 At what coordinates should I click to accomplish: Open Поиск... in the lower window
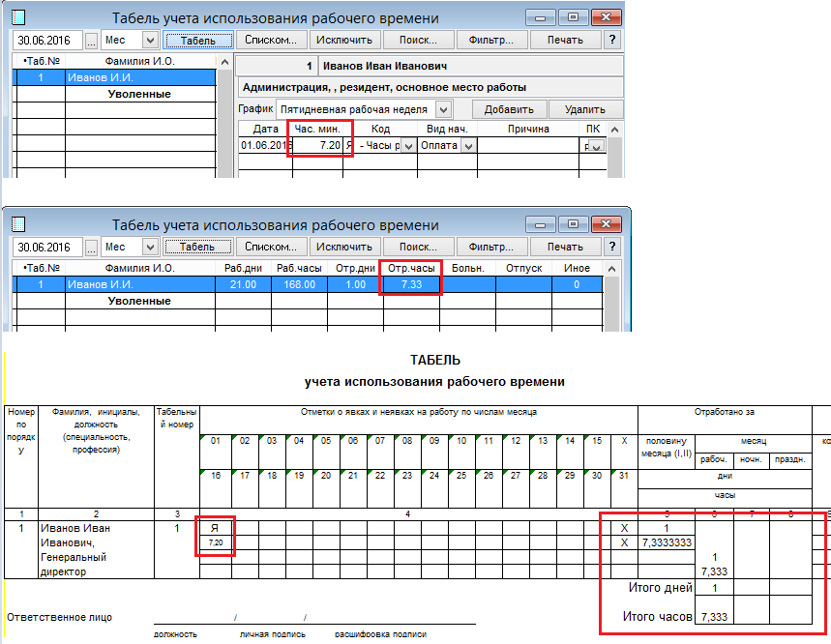pyautogui.click(x=418, y=247)
